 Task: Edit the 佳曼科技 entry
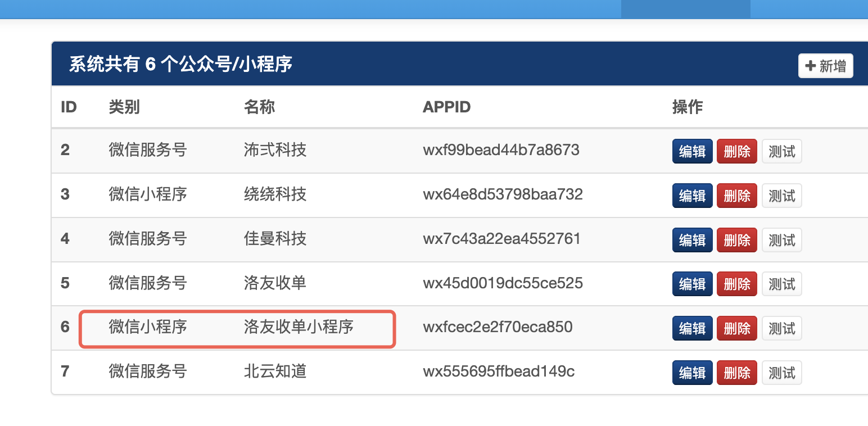click(692, 240)
